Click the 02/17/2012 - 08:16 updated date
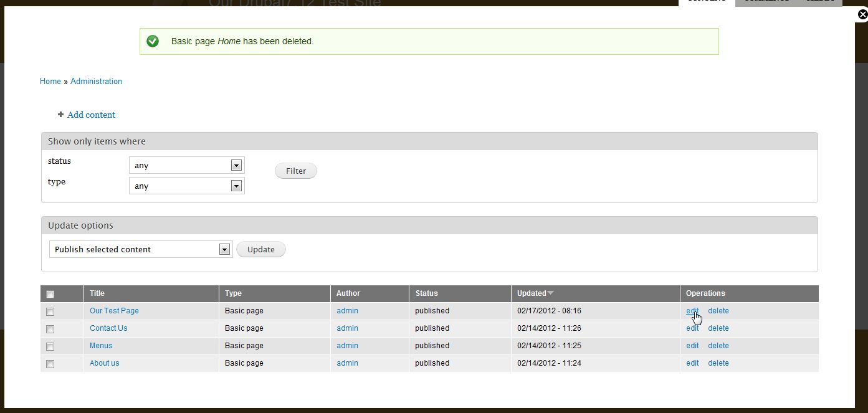 [549, 311]
